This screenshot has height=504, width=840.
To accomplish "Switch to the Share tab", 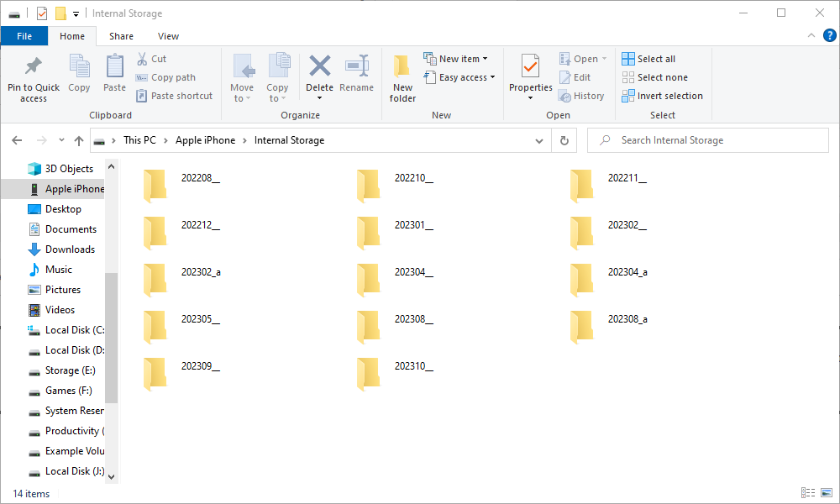I will (121, 36).
